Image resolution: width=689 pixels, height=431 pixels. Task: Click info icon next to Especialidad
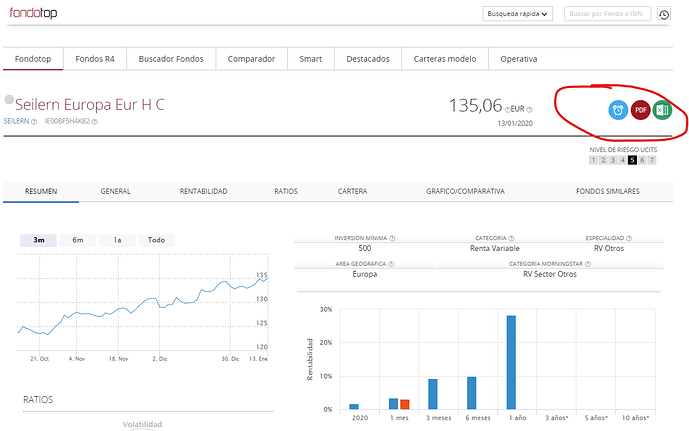pos(629,238)
